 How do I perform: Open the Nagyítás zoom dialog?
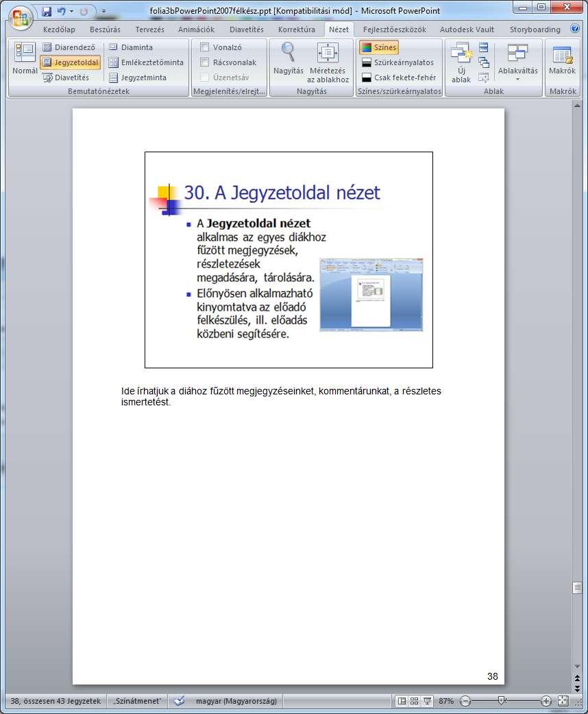pos(288,58)
